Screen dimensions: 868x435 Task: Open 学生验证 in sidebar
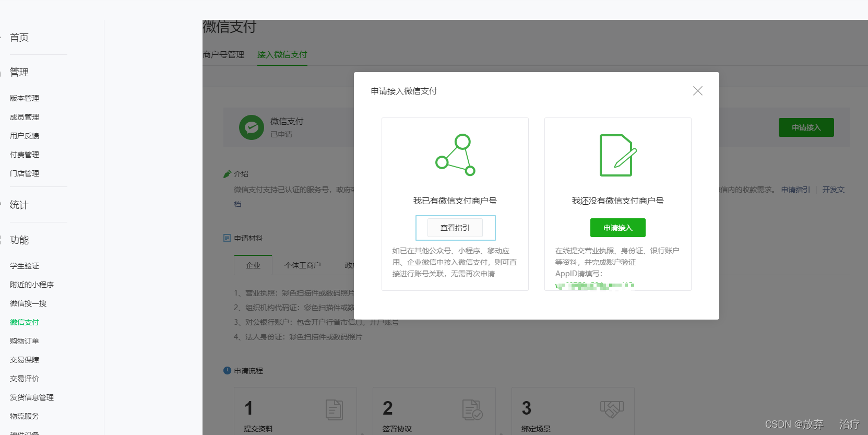click(25, 266)
